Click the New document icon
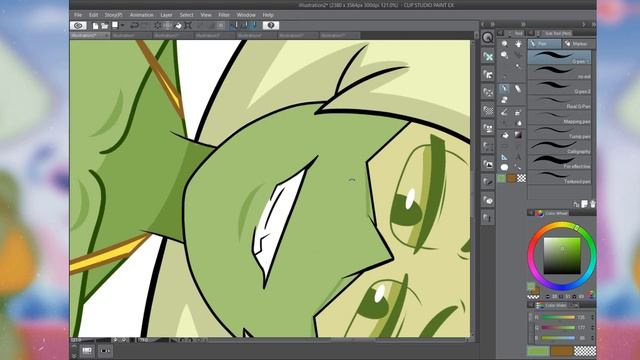The height and width of the screenshot is (360, 640). click(95, 26)
